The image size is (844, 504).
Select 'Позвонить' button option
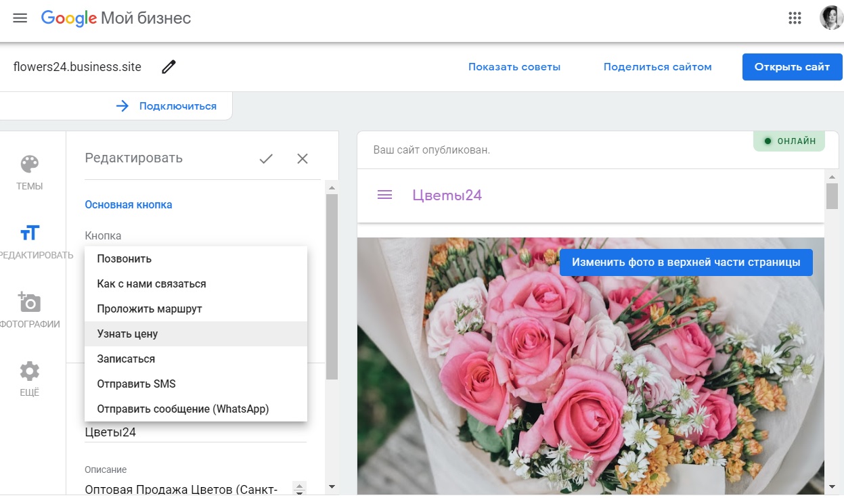[125, 259]
